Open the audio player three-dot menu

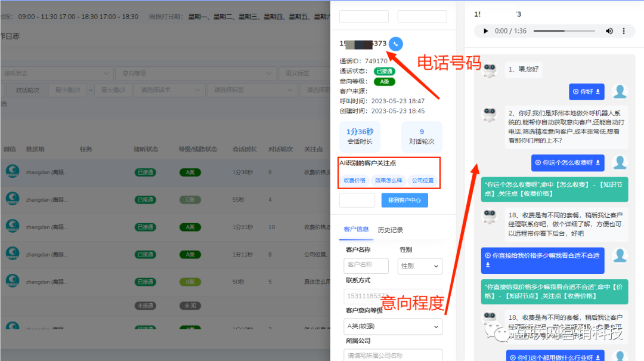pyautogui.click(x=624, y=31)
